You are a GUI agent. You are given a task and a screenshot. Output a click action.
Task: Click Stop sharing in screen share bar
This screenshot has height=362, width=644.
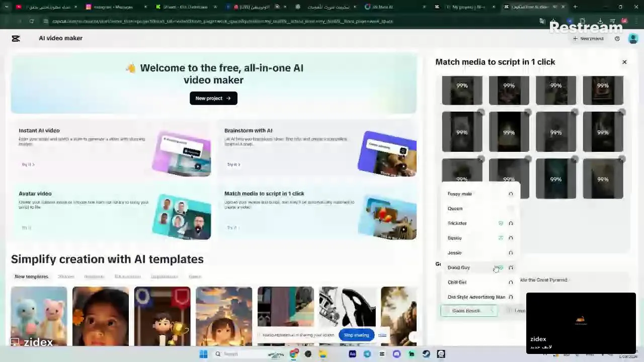coord(356,335)
